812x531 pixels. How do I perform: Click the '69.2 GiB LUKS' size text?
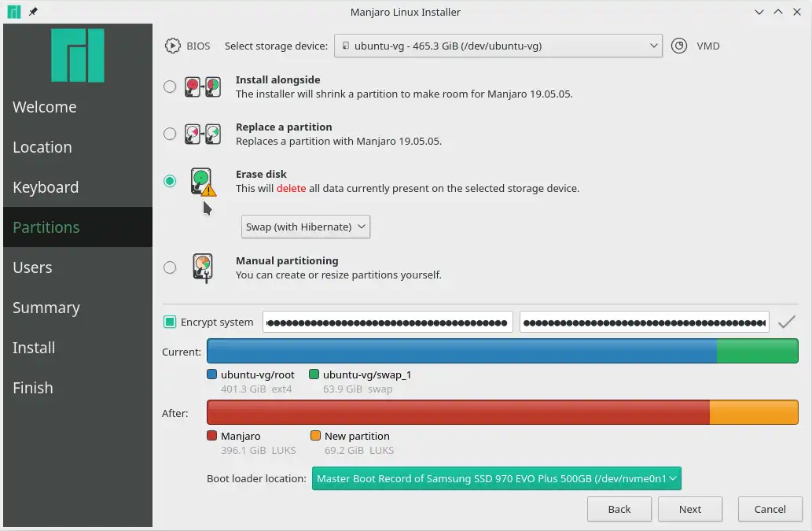point(359,450)
